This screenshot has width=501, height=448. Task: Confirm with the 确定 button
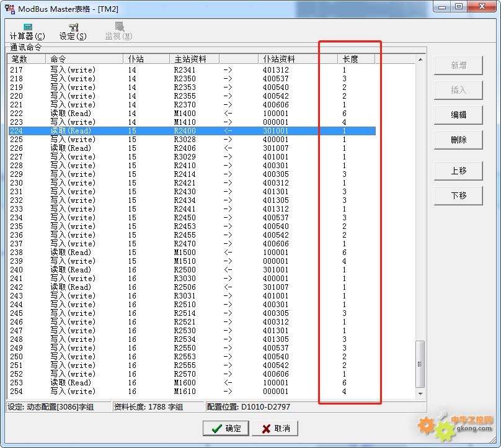(x=226, y=428)
